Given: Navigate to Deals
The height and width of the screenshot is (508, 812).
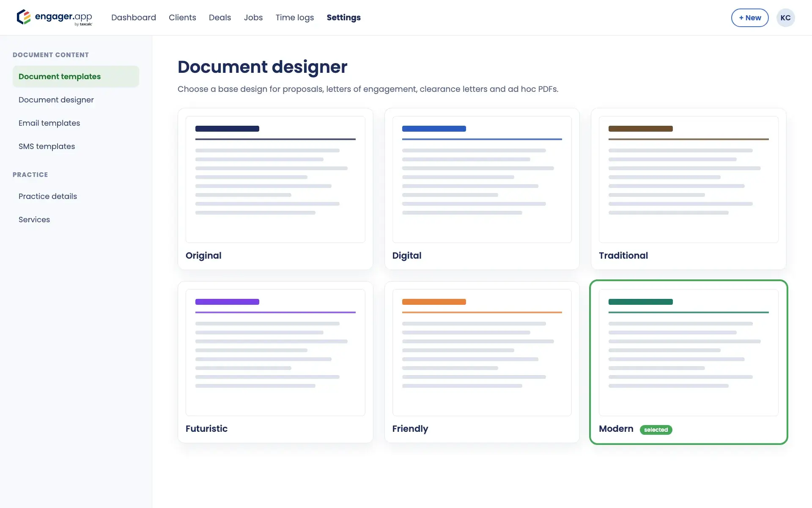Looking at the screenshot, I should click(220, 17).
